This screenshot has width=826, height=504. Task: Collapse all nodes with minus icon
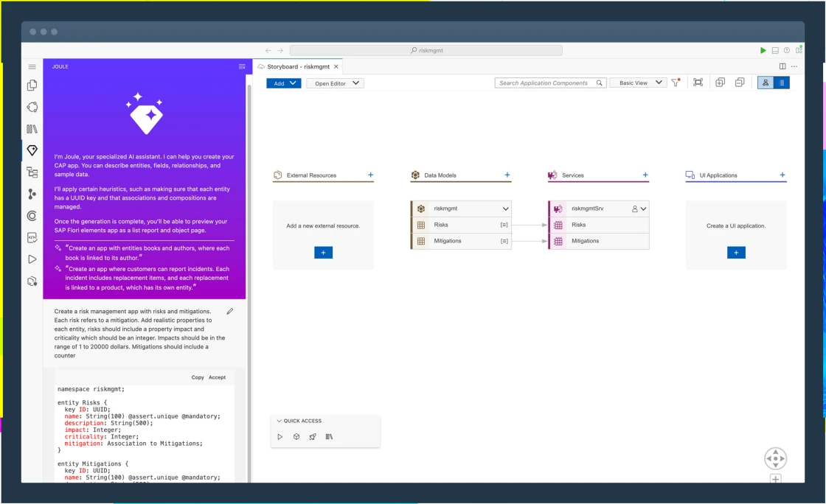tap(740, 83)
